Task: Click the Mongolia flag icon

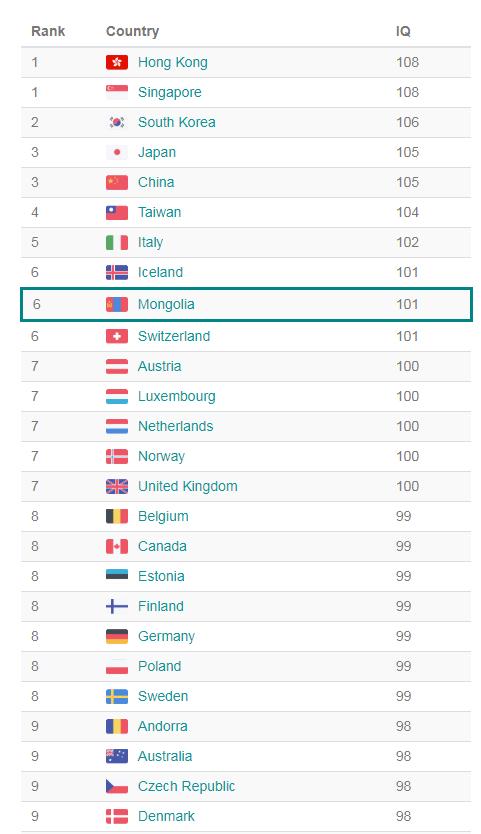Action: pyautogui.click(x=117, y=304)
